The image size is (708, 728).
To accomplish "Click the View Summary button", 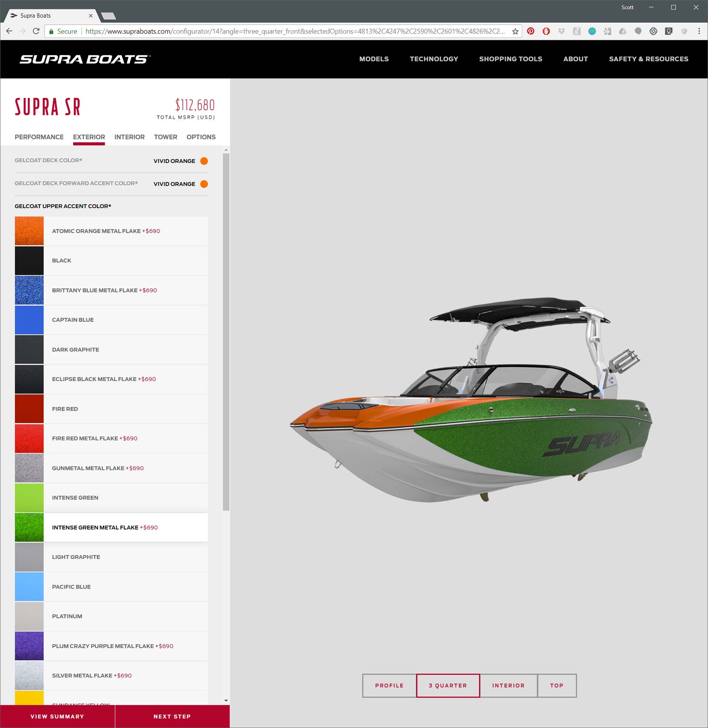I will (x=57, y=716).
